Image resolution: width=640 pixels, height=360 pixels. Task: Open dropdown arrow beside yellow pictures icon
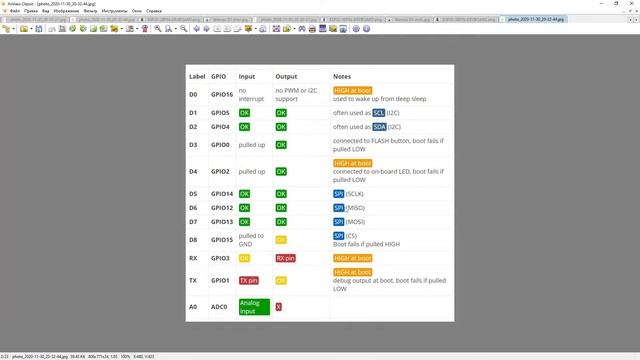[122, 29]
